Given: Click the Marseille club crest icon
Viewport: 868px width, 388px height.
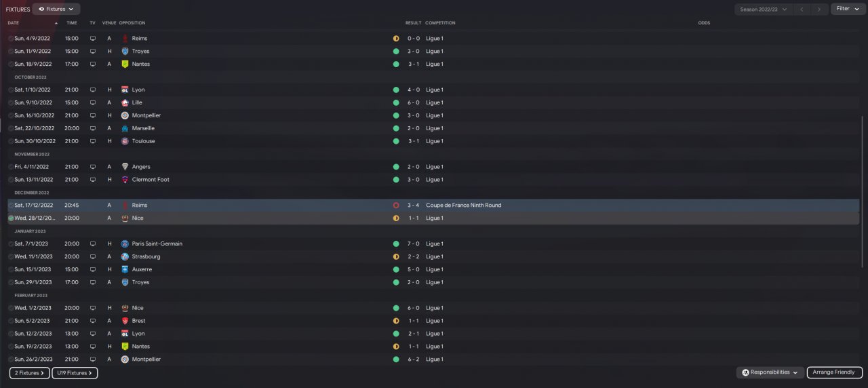Looking at the screenshot, I should click(x=125, y=128).
